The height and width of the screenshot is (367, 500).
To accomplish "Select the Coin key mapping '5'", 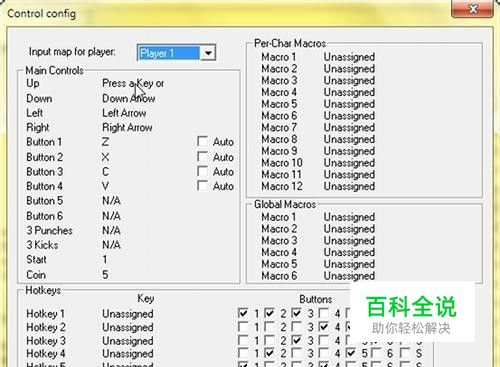I will tap(105, 275).
